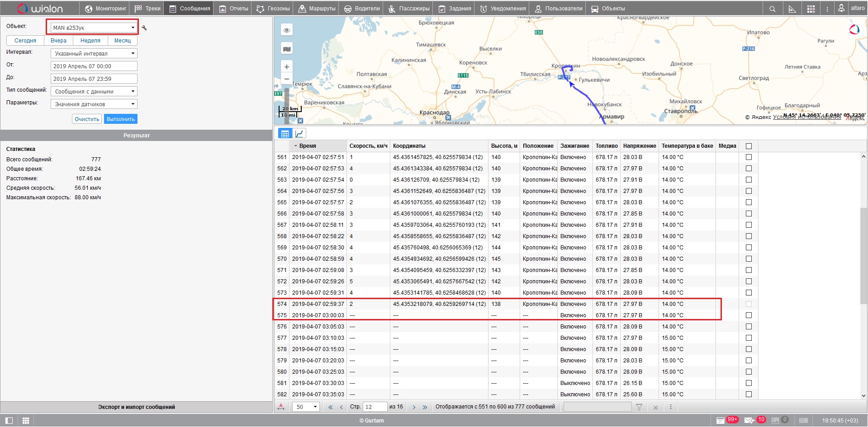The height and width of the screenshot is (427, 868).
Task: Toggle map layer visibility eye icon
Action: point(287,30)
